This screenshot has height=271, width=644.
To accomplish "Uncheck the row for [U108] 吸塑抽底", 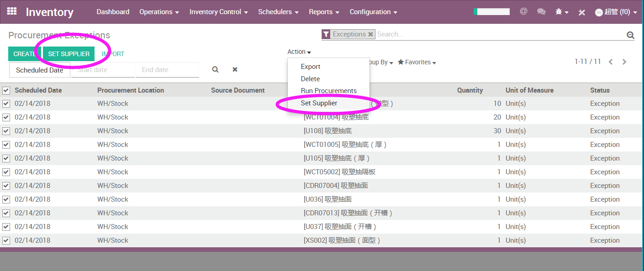I will (6, 131).
